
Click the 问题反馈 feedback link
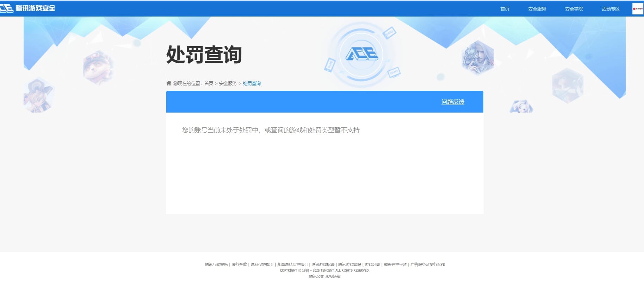453,102
